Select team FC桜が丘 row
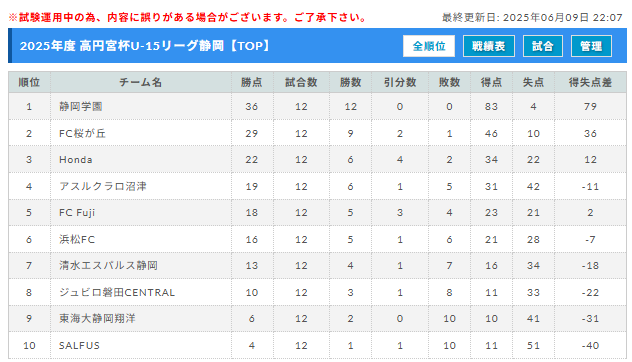This screenshot has width=632, height=362. point(317,133)
